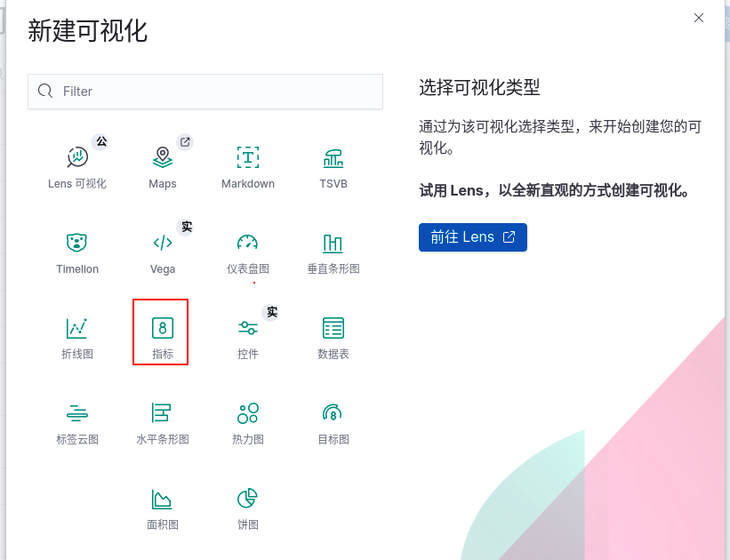
Task: Select the 水平条形图 horizontal bar chart
Action: [162, 418]
